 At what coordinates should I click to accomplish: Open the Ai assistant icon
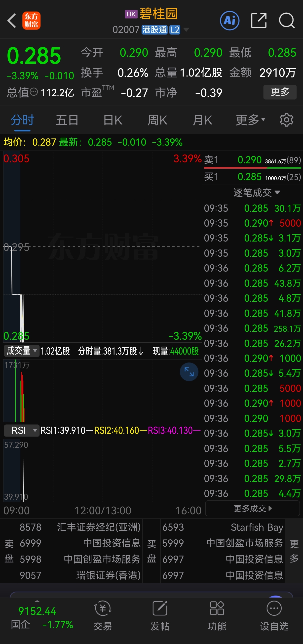coord(229,21)
